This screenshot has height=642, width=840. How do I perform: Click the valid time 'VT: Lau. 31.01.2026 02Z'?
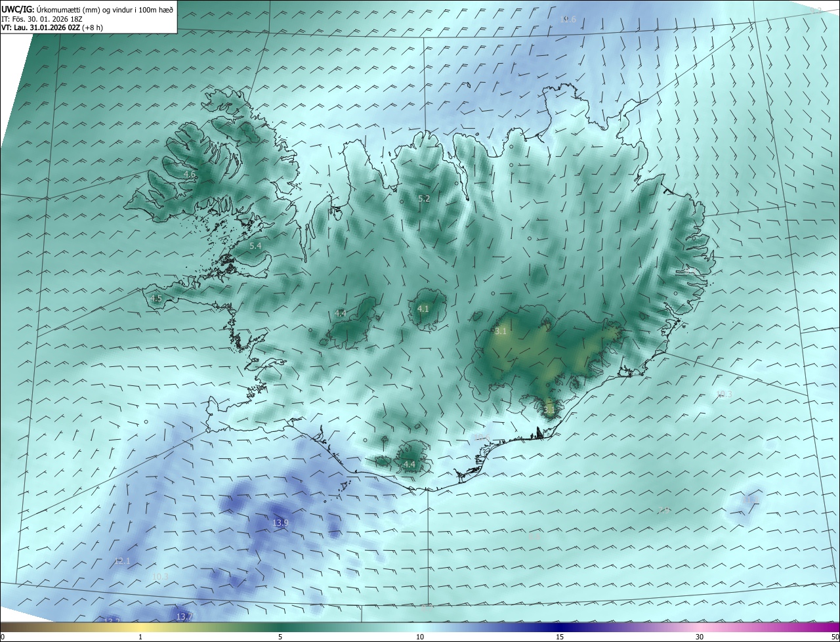click(x=41, y=28)
